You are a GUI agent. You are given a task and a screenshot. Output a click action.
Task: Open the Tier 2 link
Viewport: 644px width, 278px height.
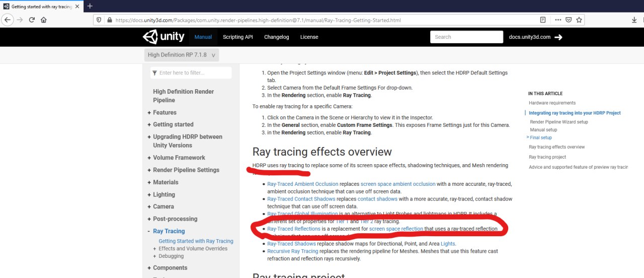tap(368, 222)
